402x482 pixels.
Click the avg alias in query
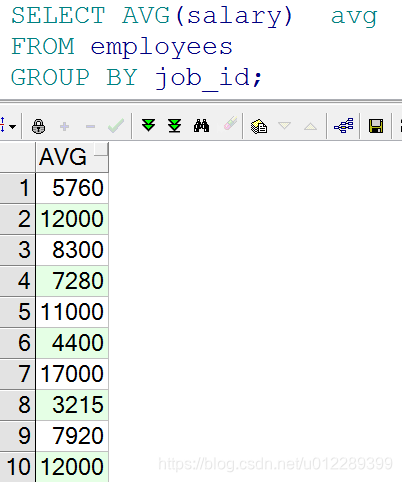(x=354, y=17)
